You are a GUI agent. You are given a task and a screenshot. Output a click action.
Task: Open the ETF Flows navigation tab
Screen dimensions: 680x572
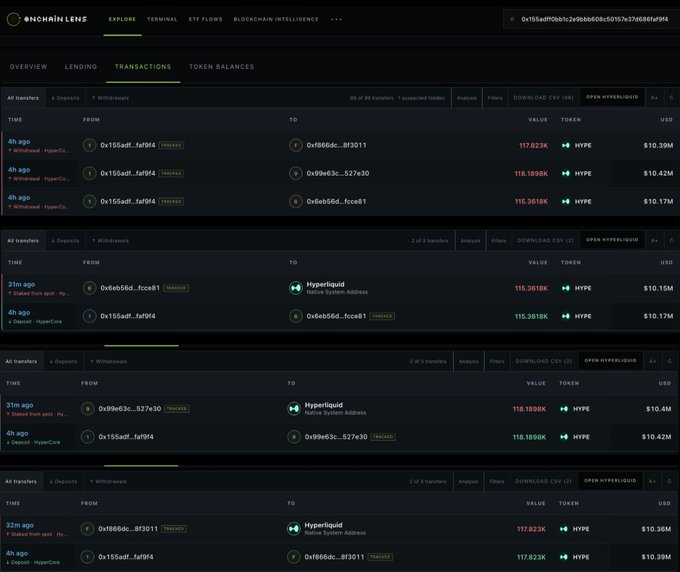(206, 19)
